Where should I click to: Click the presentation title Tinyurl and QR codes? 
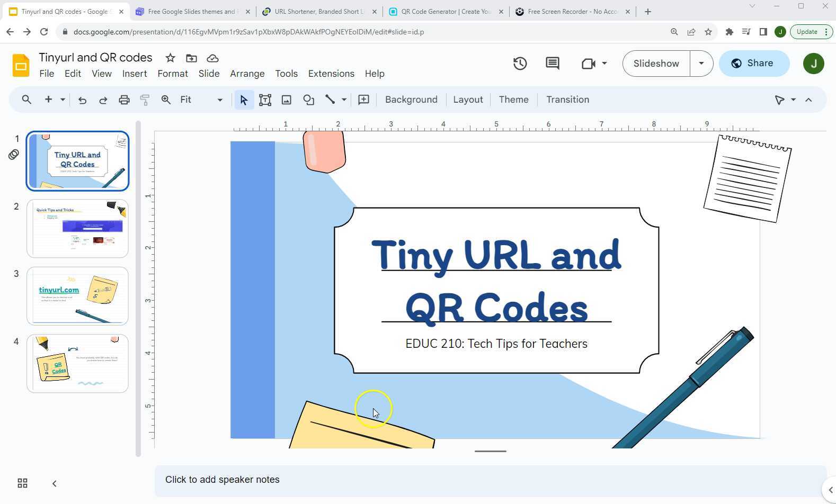pyautogui.click(x=95, y=58)
